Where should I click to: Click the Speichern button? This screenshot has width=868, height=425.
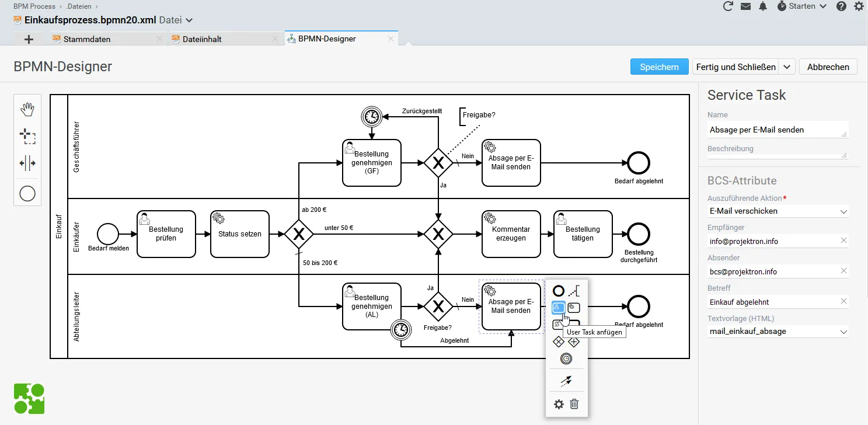pos(659,67)
